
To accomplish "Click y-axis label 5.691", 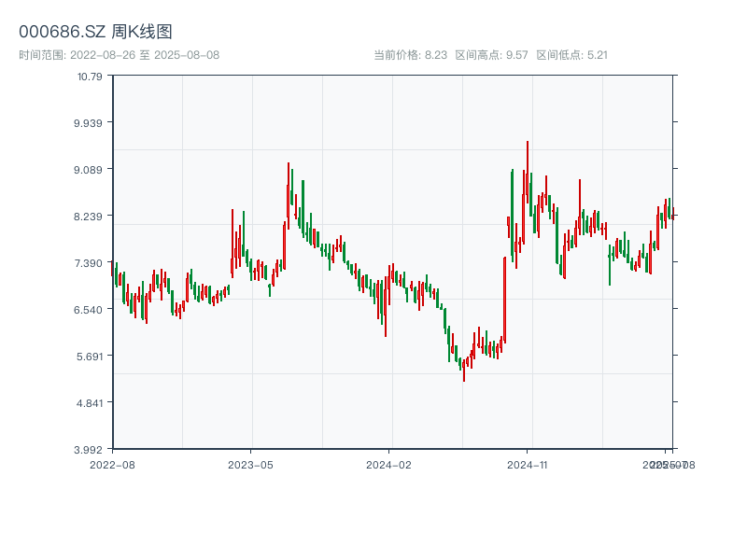I will pos(89,357).
